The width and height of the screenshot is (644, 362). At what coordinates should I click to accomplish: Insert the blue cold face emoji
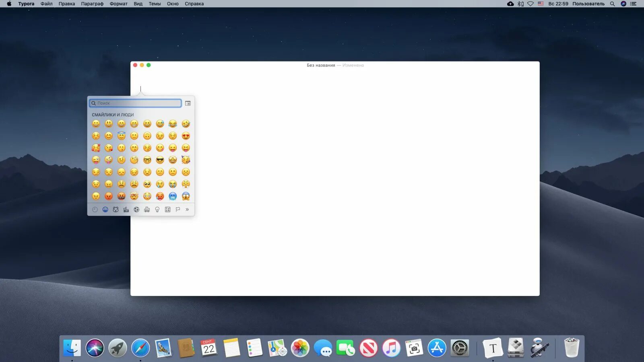173,196
